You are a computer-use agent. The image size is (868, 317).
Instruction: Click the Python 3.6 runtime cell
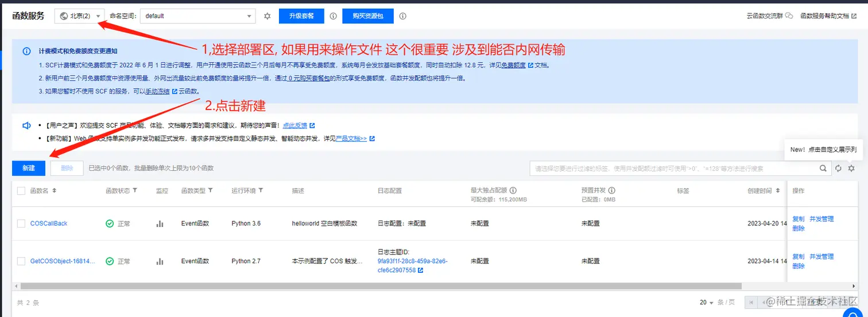tap(246, 224)
